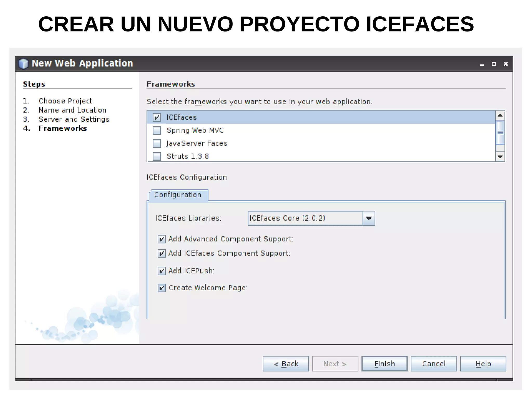Image resolution: width=532 pixels, height=399 pixels.
Task: Check the JavaServer Faces checkbox
Action: tap(157, 143)
